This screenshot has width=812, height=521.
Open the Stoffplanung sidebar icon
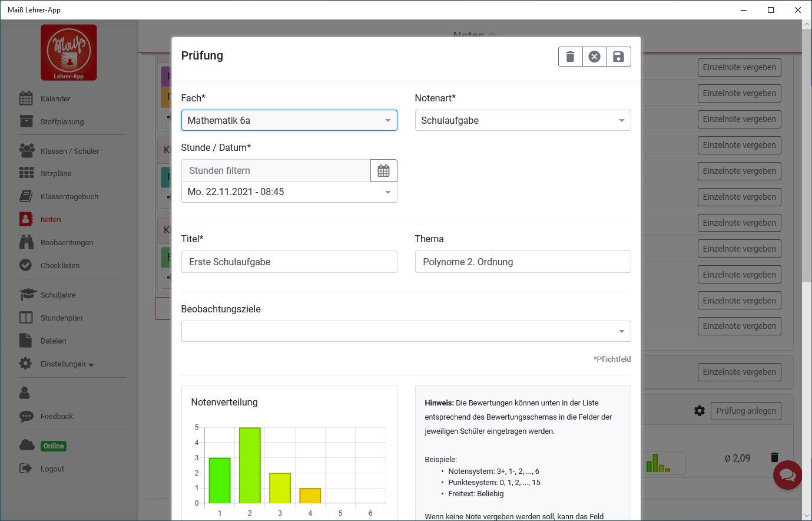26,121
